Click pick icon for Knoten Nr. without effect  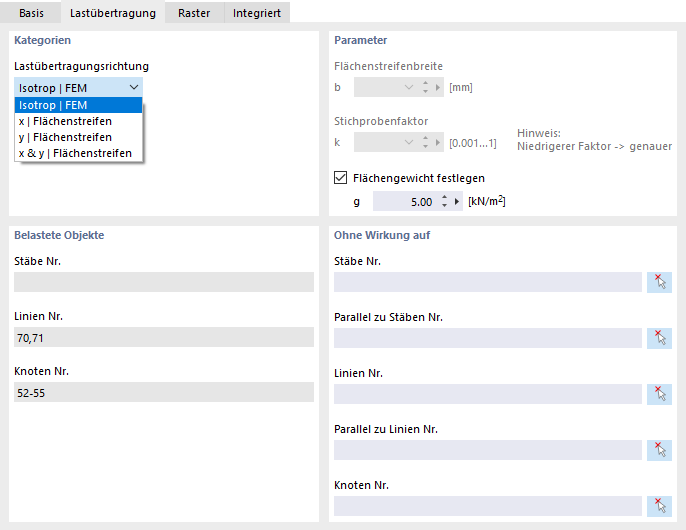point(659,506)
